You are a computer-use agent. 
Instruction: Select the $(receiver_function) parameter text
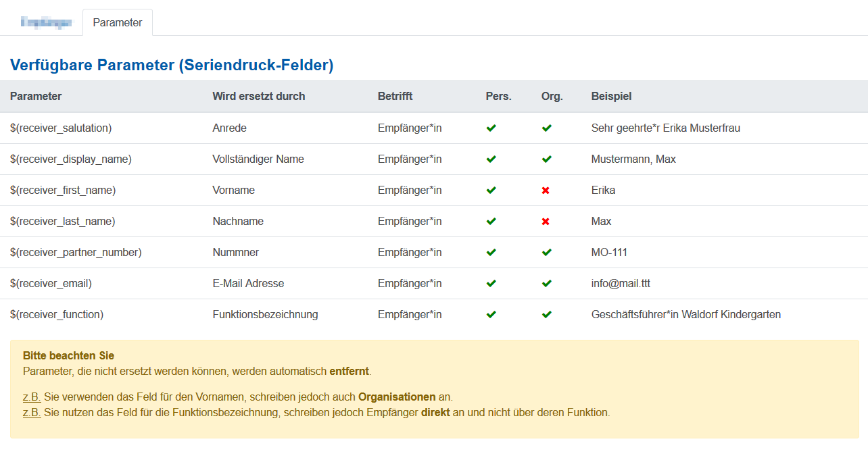[x=57, y=315]
